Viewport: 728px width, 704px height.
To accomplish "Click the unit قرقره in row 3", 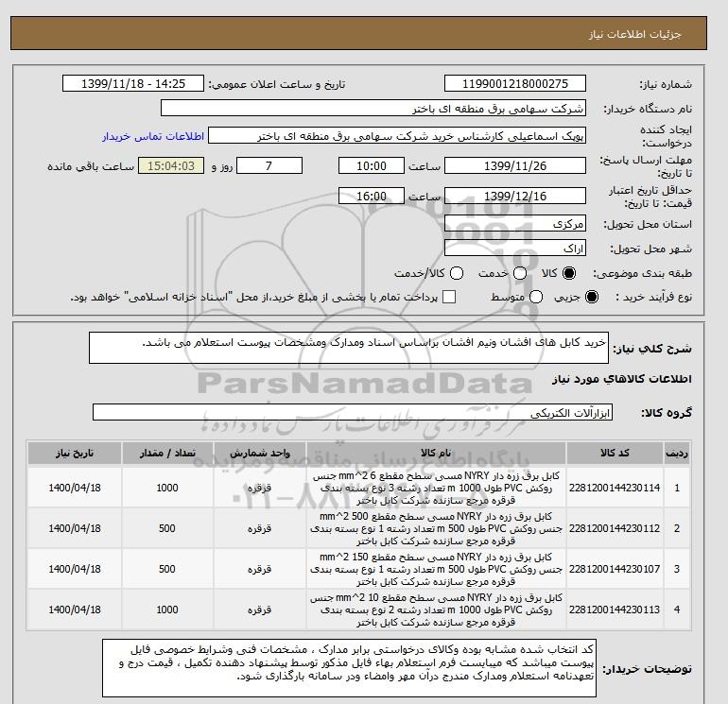I will 259,569.
